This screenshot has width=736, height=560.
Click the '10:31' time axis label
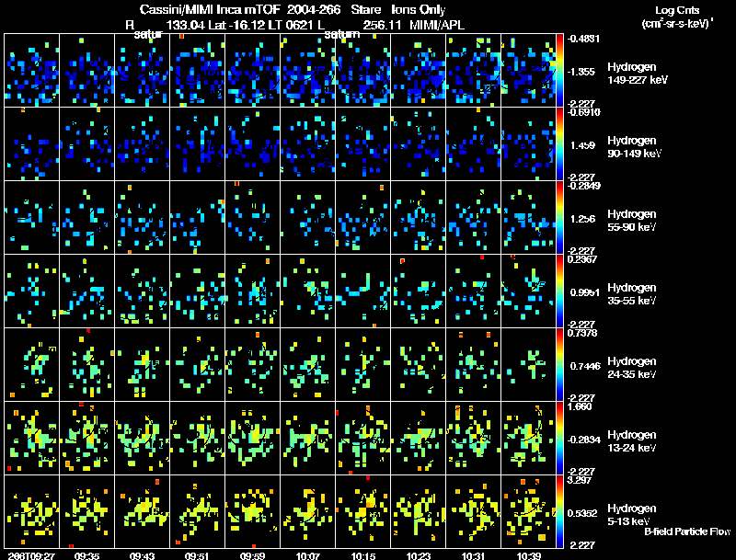(473, 555)
